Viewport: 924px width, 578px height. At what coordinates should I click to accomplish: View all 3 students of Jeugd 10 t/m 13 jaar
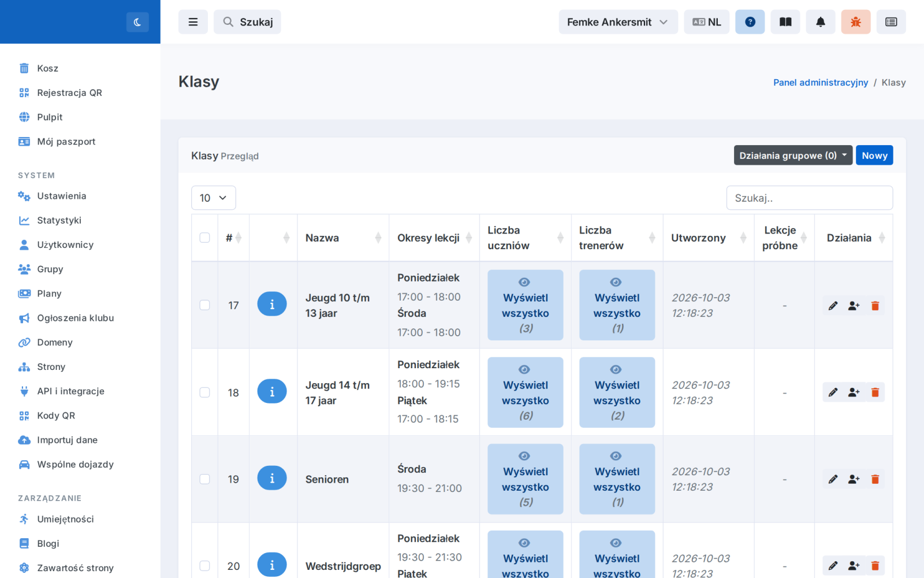pos(526,305)
